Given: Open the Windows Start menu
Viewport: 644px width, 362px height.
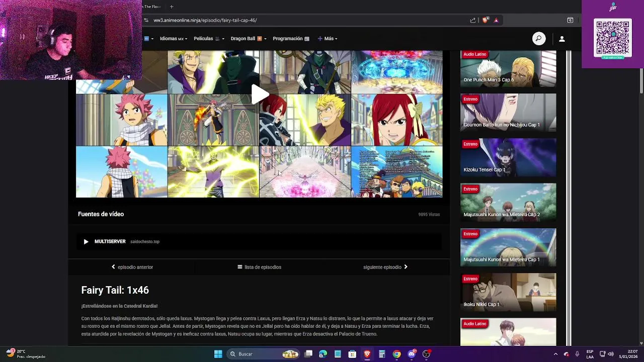Looking at the screenshot, I should pyautogui.click(x=218, y=354).
